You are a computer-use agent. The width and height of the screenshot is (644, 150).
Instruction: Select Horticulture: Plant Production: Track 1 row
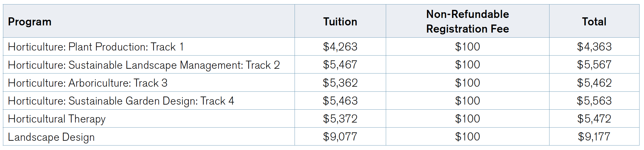click(321, 47)
